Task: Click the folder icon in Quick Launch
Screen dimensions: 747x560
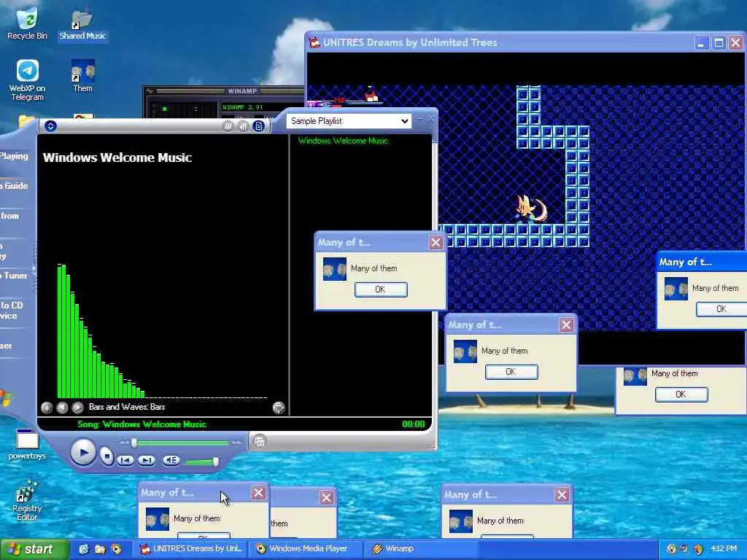Action: click(99, 549)
